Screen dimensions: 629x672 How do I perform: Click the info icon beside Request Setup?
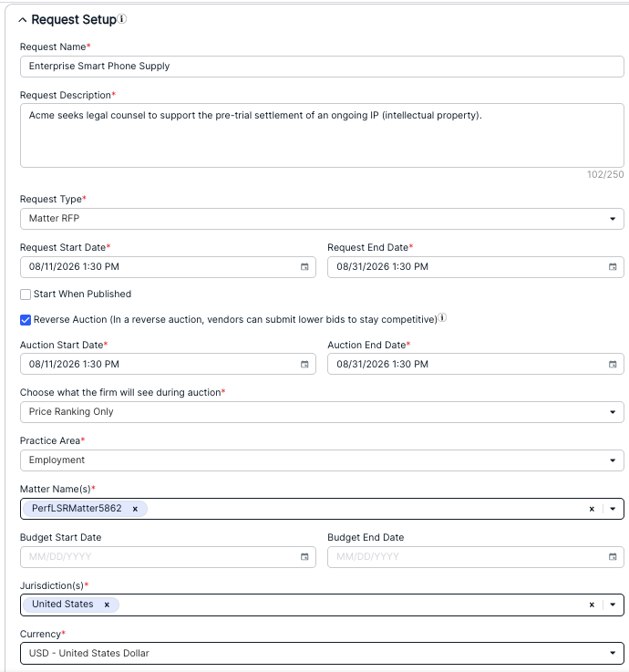(122, 19)
